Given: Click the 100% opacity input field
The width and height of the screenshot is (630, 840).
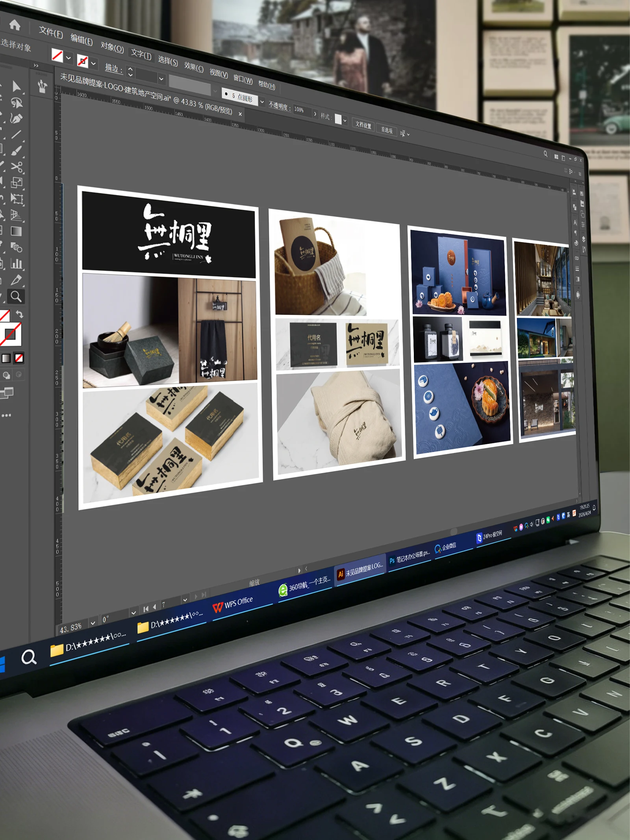Looking at the screenshot, I should tap(302, 111).
